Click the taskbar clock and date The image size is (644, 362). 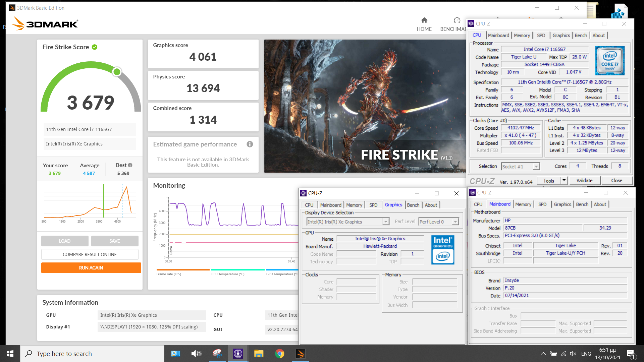[607, 354]
